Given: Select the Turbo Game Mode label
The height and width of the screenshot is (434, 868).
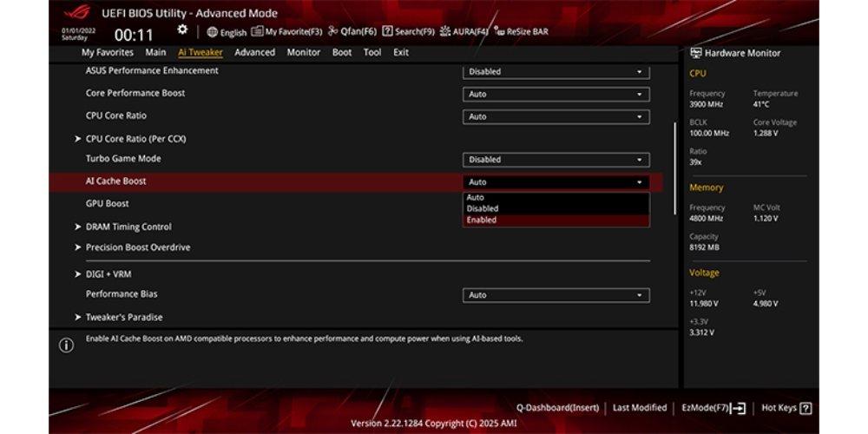Looking at the screenshot, I should pos(123,158).
